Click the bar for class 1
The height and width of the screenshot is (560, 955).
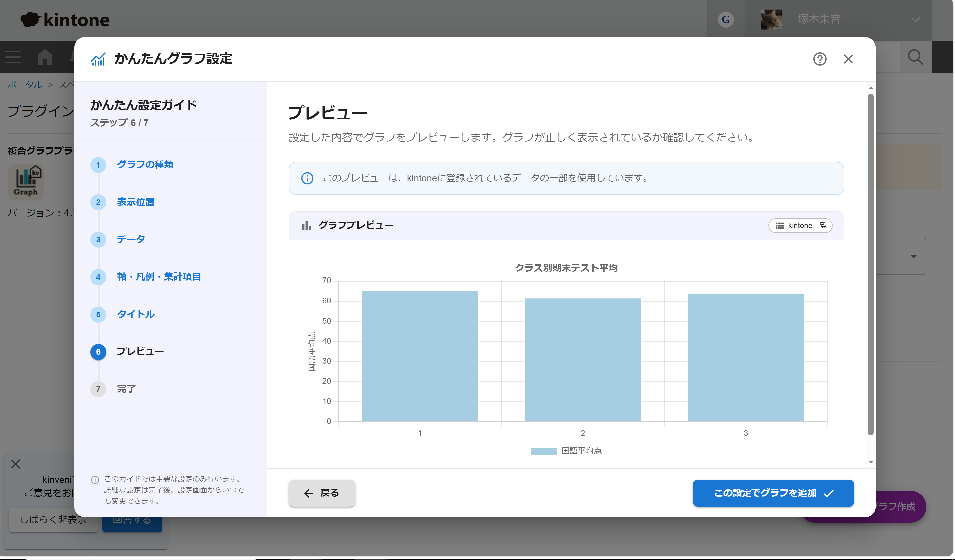coord(420,356)
